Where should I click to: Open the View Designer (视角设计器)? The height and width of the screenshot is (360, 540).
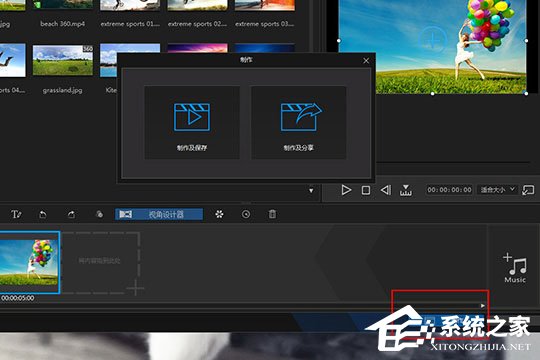159,214
